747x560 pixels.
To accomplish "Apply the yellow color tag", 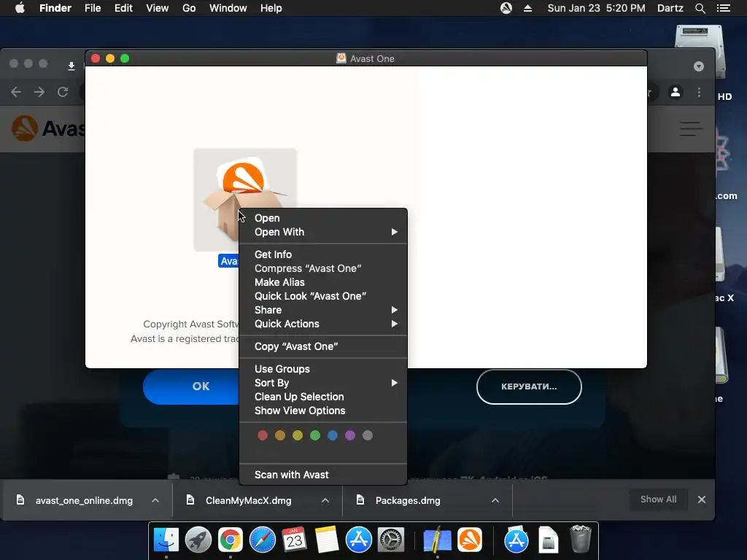I will click(298, 435).
